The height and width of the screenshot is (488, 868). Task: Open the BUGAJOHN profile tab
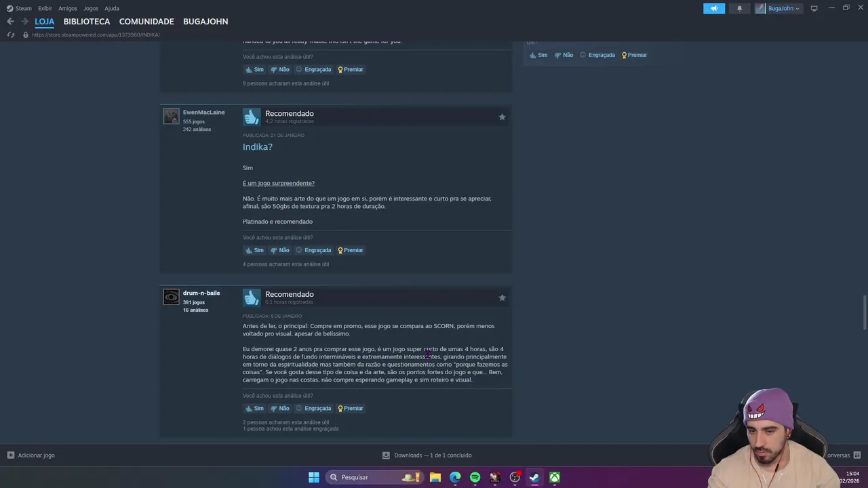pyautogui.click(x=205, y=22)
